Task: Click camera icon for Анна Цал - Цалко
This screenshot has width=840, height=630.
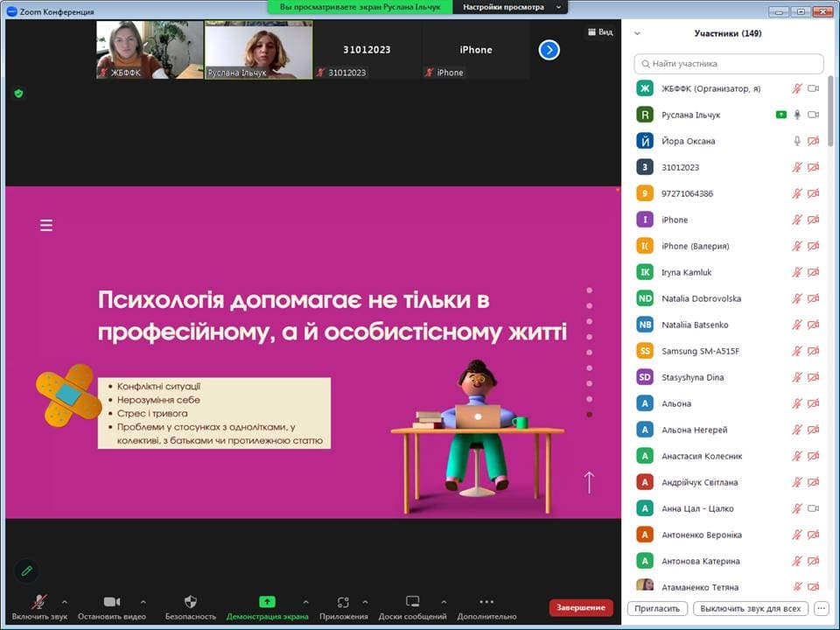Action: [813, 508]
